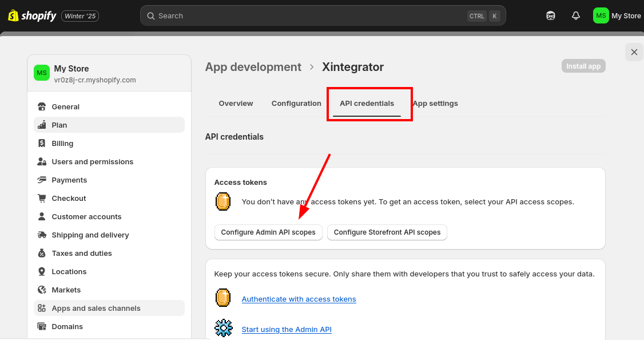
Task: Click the Plan chart icon
Action: 42,125
